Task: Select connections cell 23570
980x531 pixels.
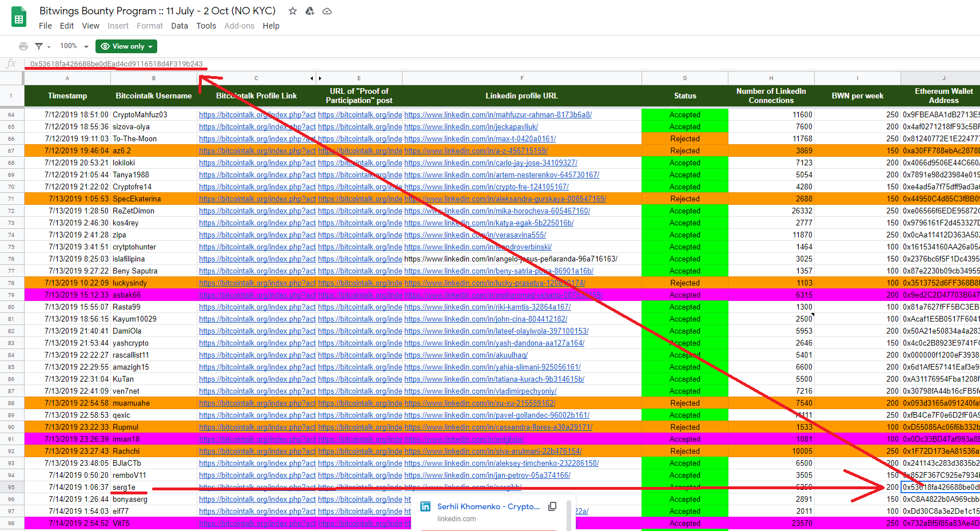Action: coord(771,523)
